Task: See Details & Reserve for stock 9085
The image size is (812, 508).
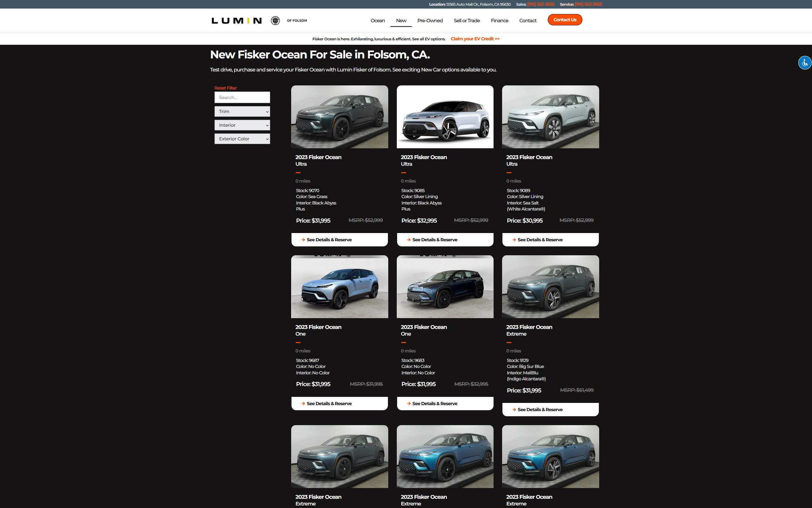Action: [x=445, y=239]
